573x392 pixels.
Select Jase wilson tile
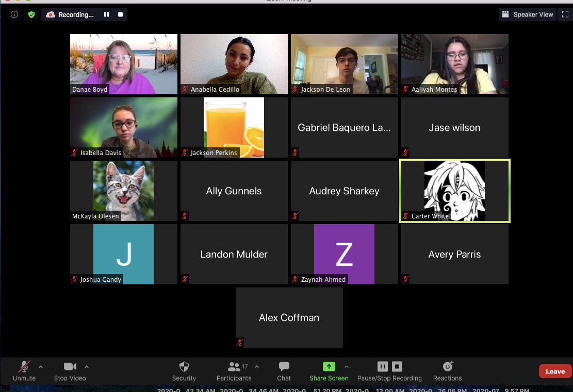pos(454,127)
